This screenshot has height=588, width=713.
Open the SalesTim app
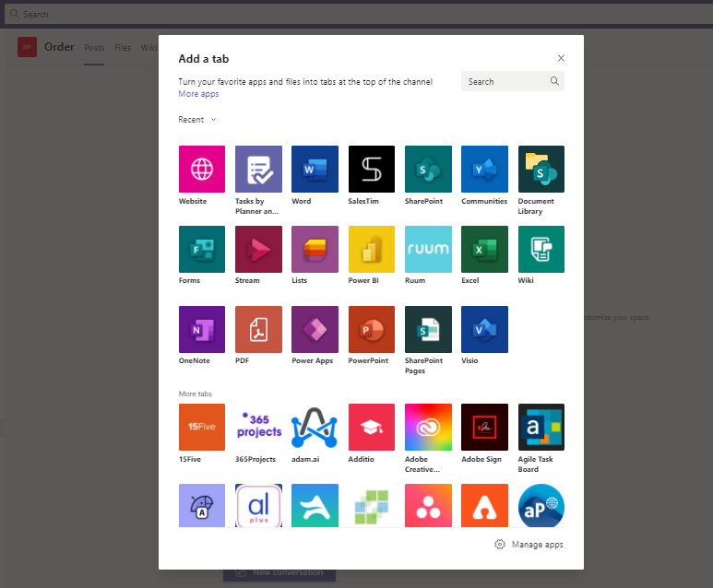pyautogui.click(x=372, y=169)
